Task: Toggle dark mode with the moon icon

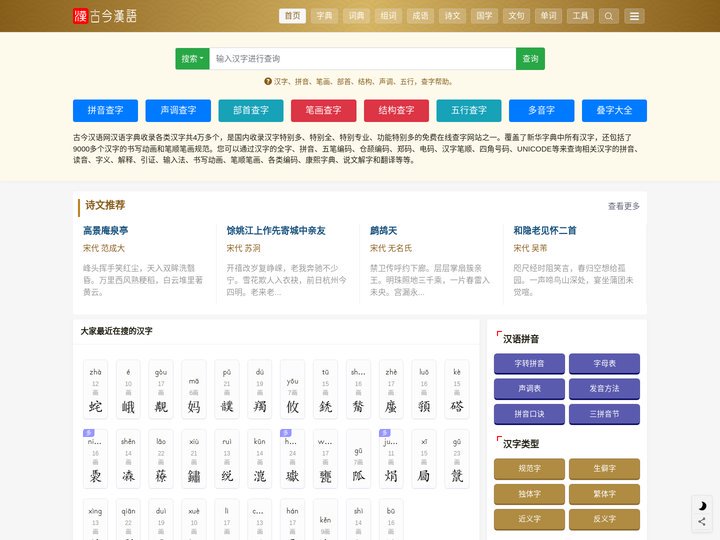Action: (702, 506)
